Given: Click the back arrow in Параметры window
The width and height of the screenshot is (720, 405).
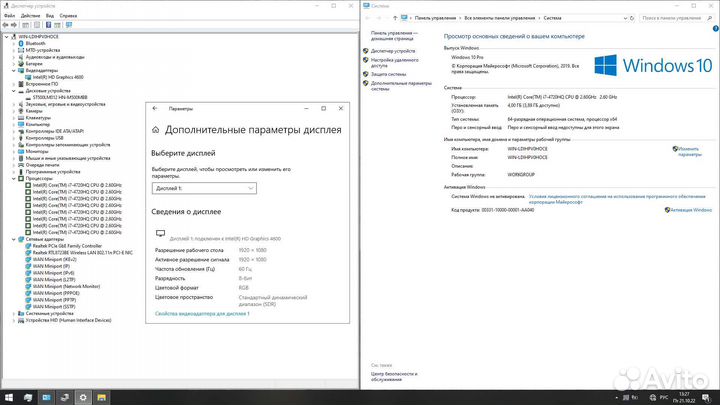Looking at the screenshot, I should (x=155, y=108).
